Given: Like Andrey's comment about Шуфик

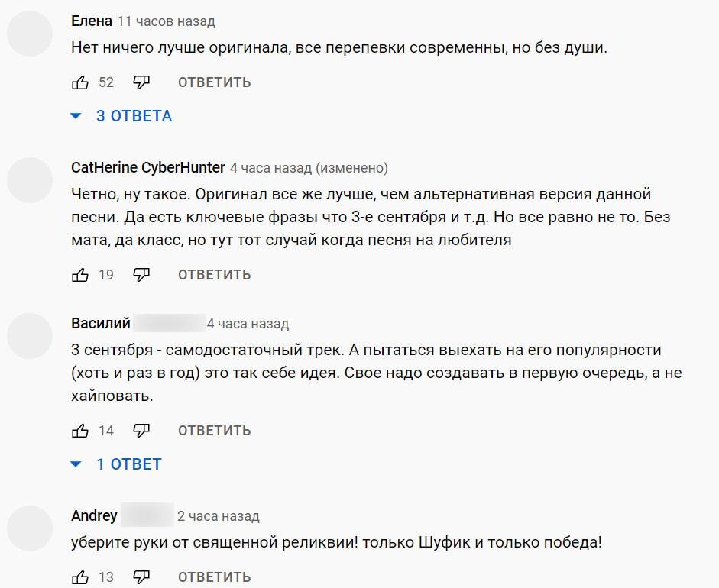Looking at the screenshot, I should (x=80, y=577).
